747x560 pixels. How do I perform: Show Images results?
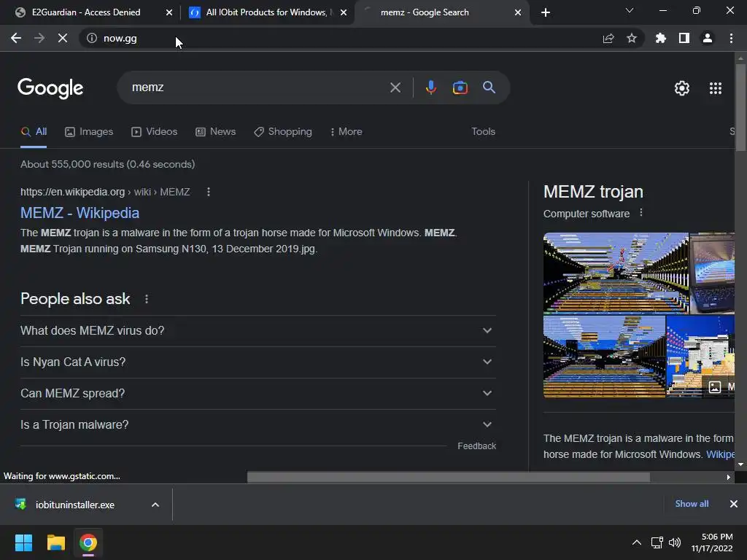coord(89,132)
